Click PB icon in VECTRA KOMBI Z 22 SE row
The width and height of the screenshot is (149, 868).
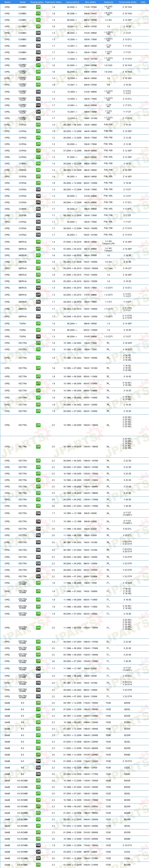coord(38,642)
